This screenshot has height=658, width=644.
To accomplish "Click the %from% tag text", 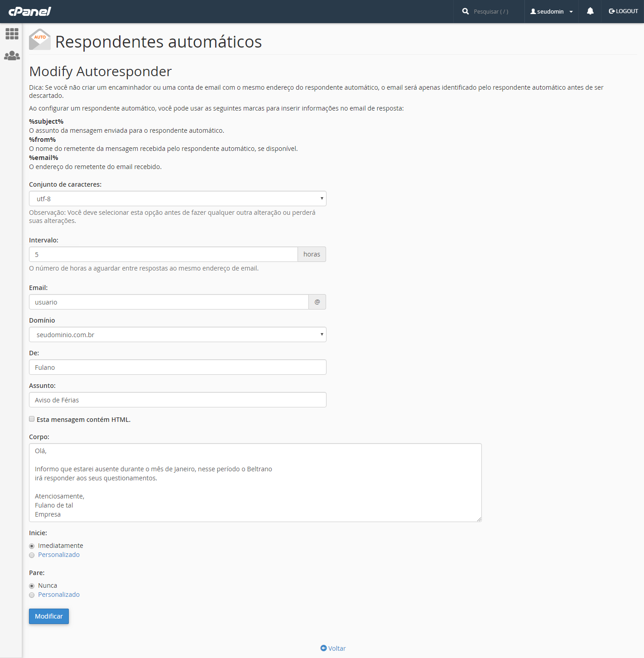I will tap(43, 140).
